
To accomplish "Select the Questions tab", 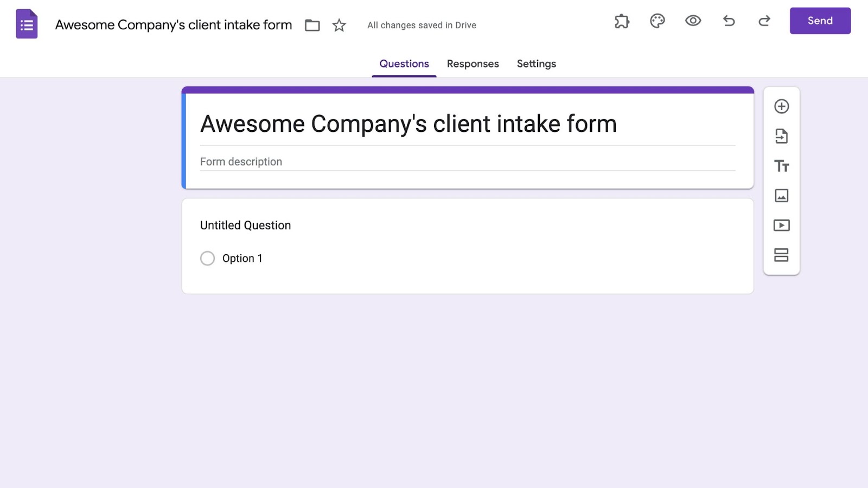I will pos(404,64).
